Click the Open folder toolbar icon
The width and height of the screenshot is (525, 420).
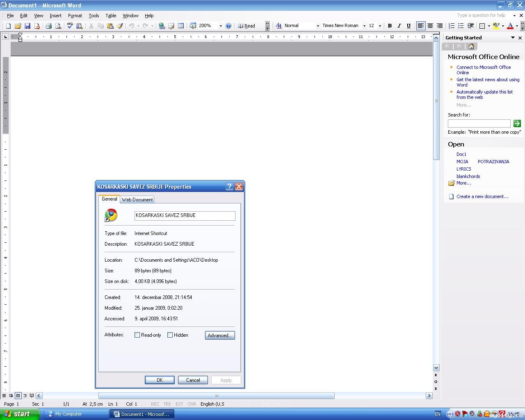coord(18,26)
